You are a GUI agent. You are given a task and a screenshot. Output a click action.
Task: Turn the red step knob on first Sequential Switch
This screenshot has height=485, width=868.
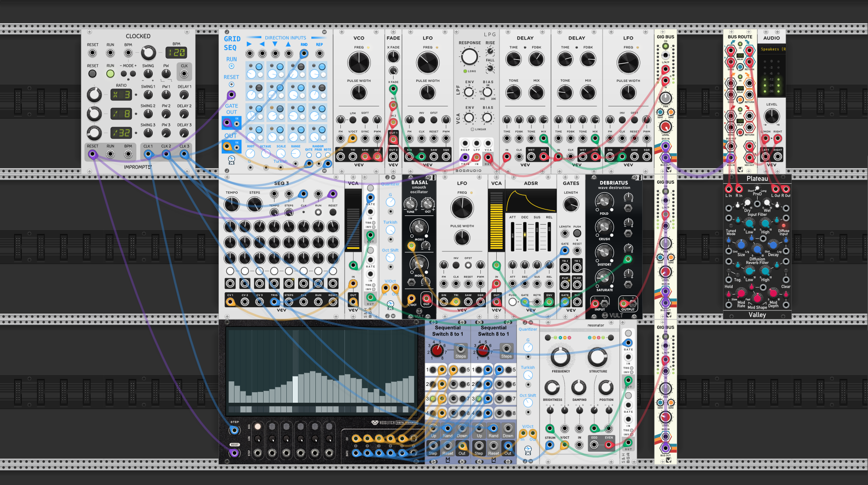[x=437, y=350]
